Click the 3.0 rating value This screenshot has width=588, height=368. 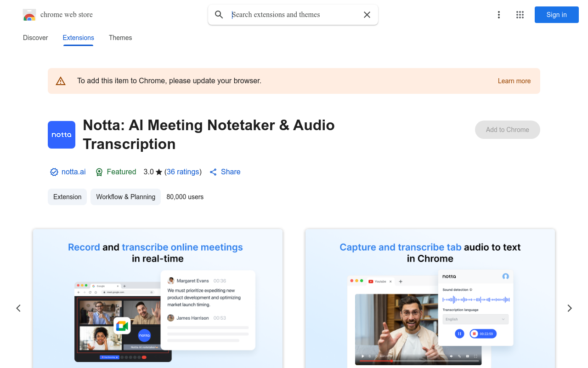148,172
